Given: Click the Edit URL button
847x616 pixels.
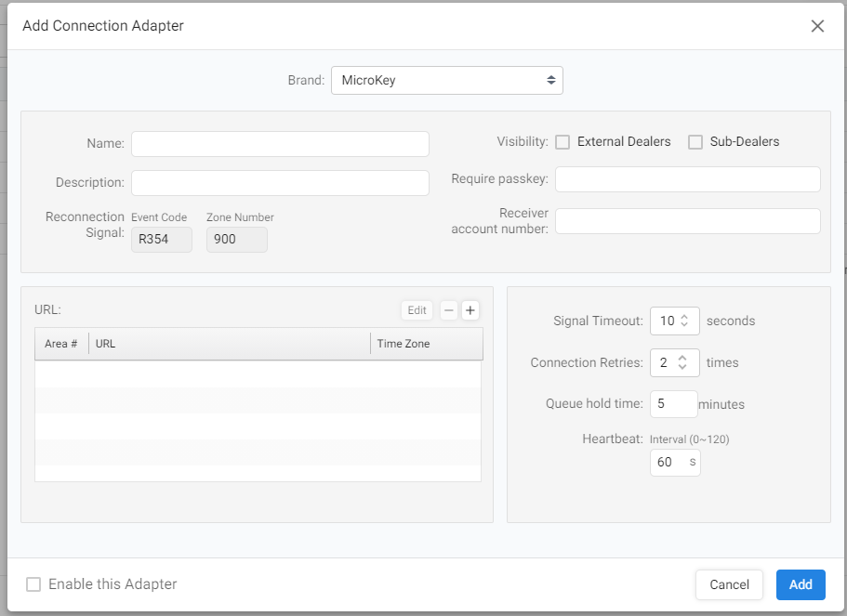Looking at the screenshot, I should coord(417,310).
